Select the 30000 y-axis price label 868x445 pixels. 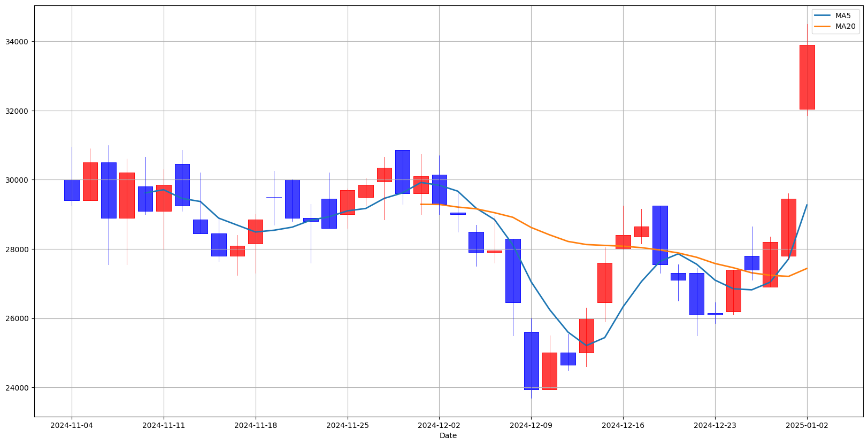(x=19, y=180)
